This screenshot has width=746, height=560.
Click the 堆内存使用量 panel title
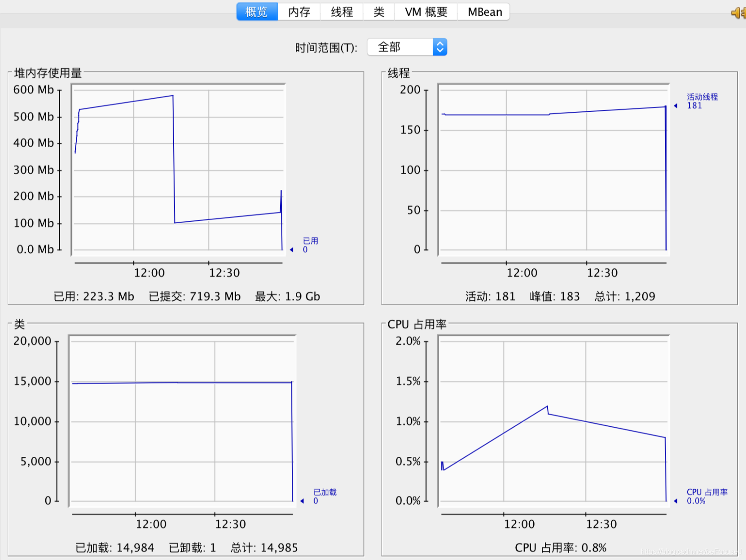[48, 73]
